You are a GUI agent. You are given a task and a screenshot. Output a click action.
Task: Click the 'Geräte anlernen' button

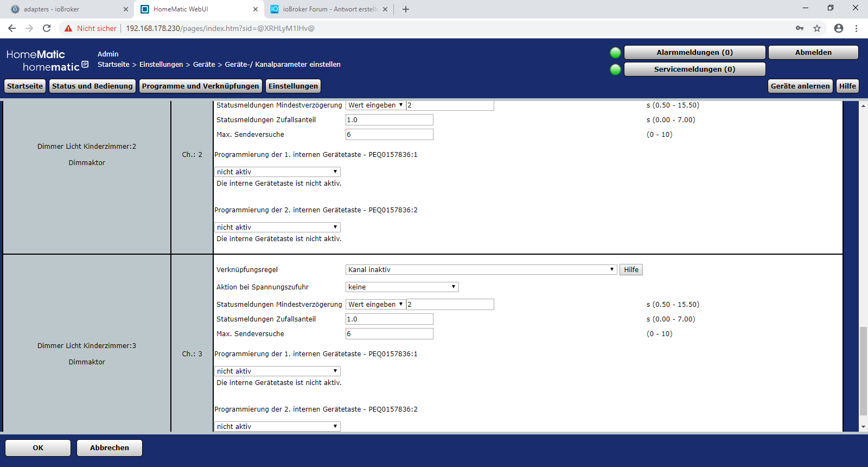coord(800,86)
